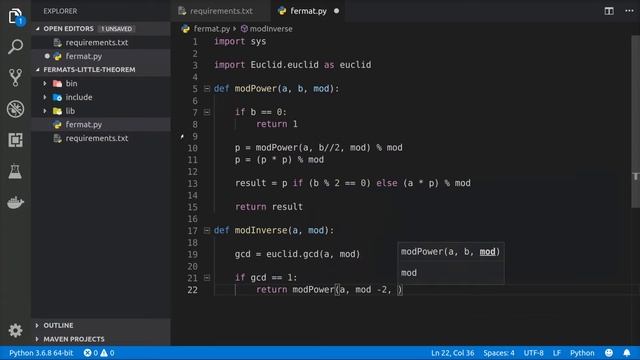The height and width of the screenshot is (360, 640).
Task: Expand the bin folder arrow
Action: pyautogui.click(x=45, y=84)
